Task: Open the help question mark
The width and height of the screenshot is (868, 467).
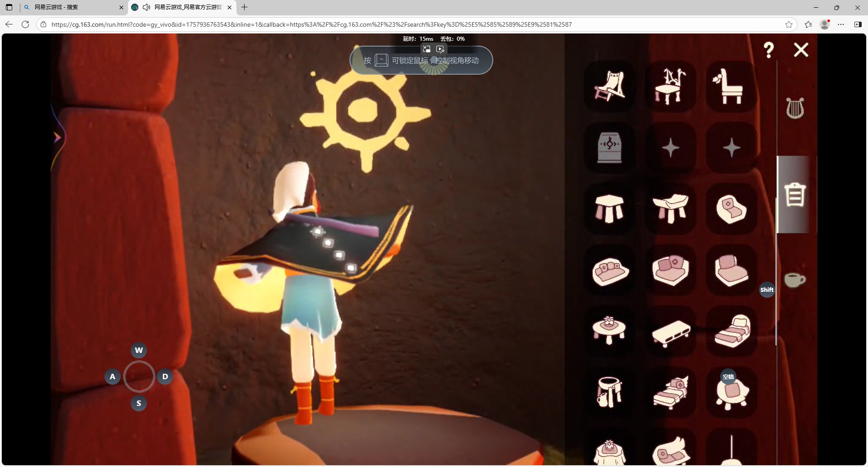Action: [x=769, y=50]
